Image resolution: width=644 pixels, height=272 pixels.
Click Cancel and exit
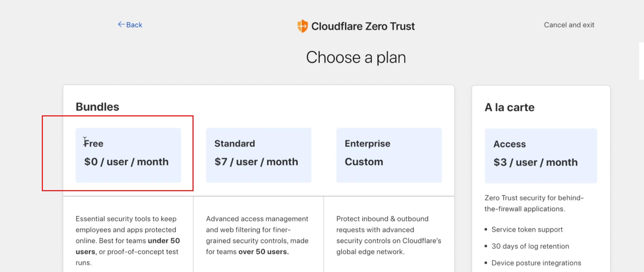coord(569,25)
